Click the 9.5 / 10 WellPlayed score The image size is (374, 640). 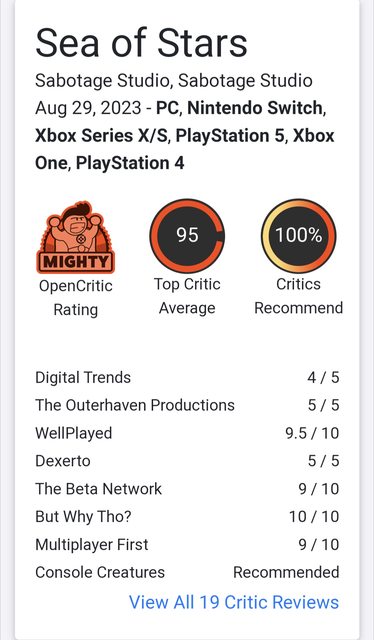(312, 433)
